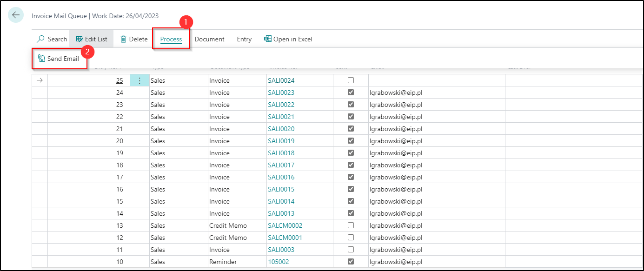Open invoice link SALI0023
This screenshot has width=644, height=271.
click(x=281, y=93)
